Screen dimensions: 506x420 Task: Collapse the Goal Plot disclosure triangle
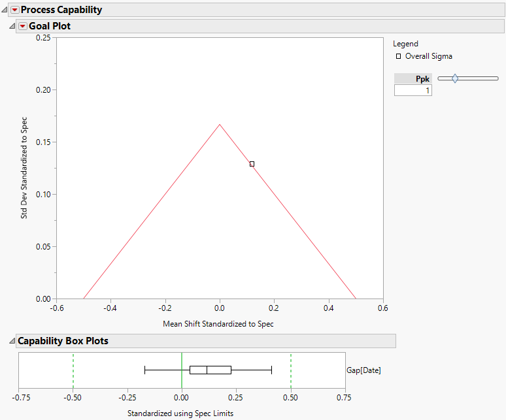(12, 26)
